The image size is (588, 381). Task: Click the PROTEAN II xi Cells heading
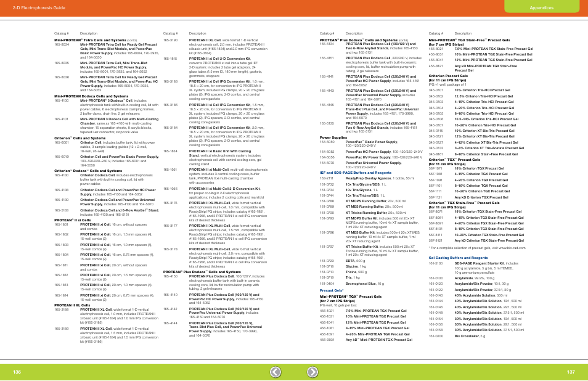(72, 220)
